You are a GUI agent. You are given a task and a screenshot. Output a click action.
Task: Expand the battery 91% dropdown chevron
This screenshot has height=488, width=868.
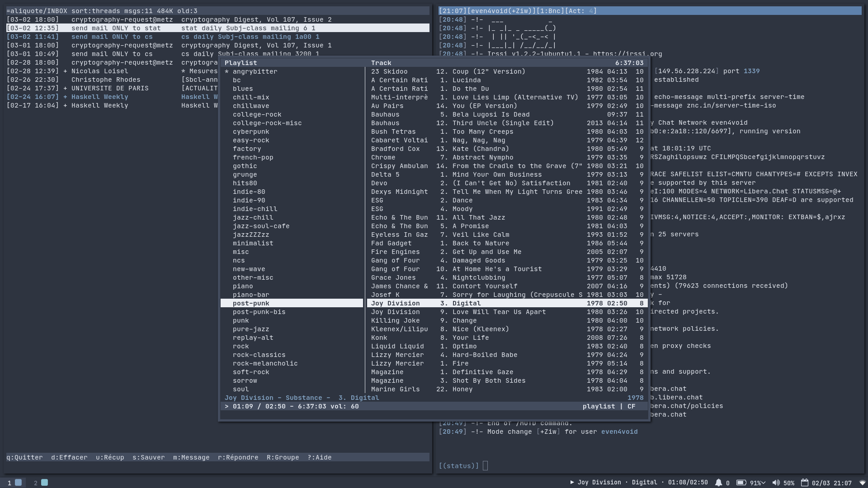[x=763, y=483]
